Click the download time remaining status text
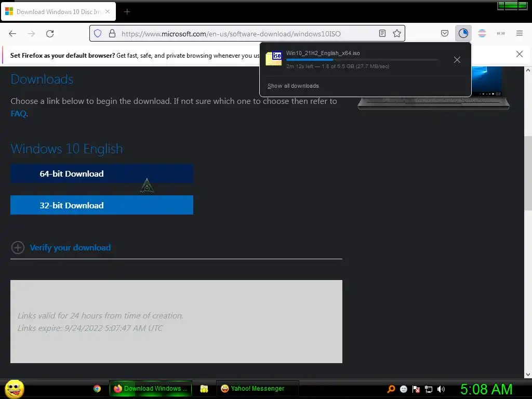This screenshot has width=532, height=399. (338, 66)
